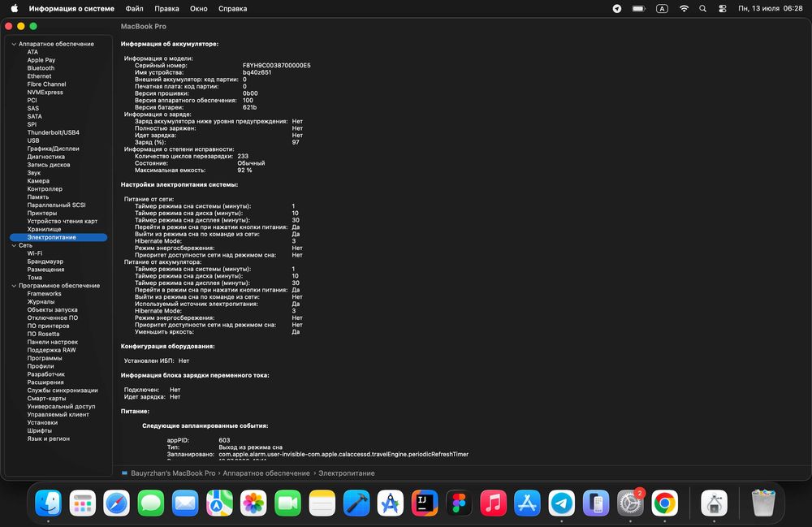Select 'Программы' in the sidebar

coord(45,358)
